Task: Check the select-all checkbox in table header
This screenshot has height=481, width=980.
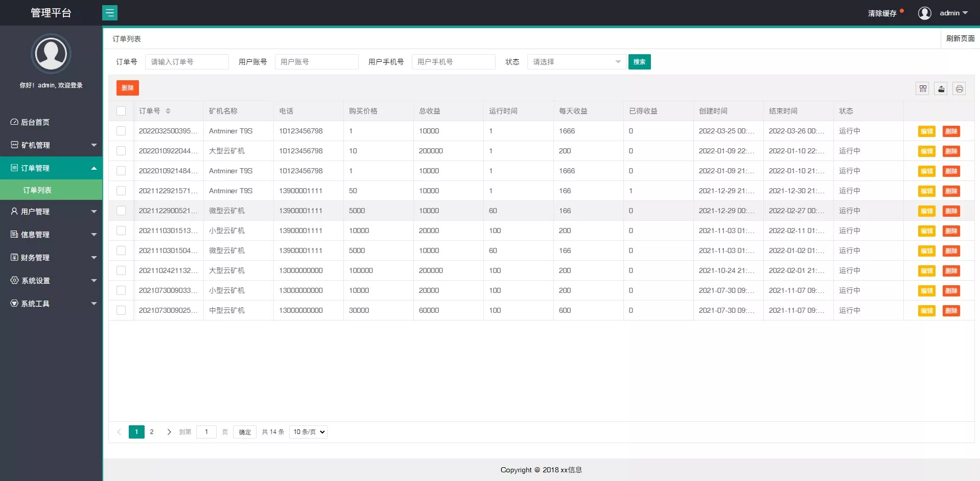Action: pyautogui.click(x=121, y=111)
